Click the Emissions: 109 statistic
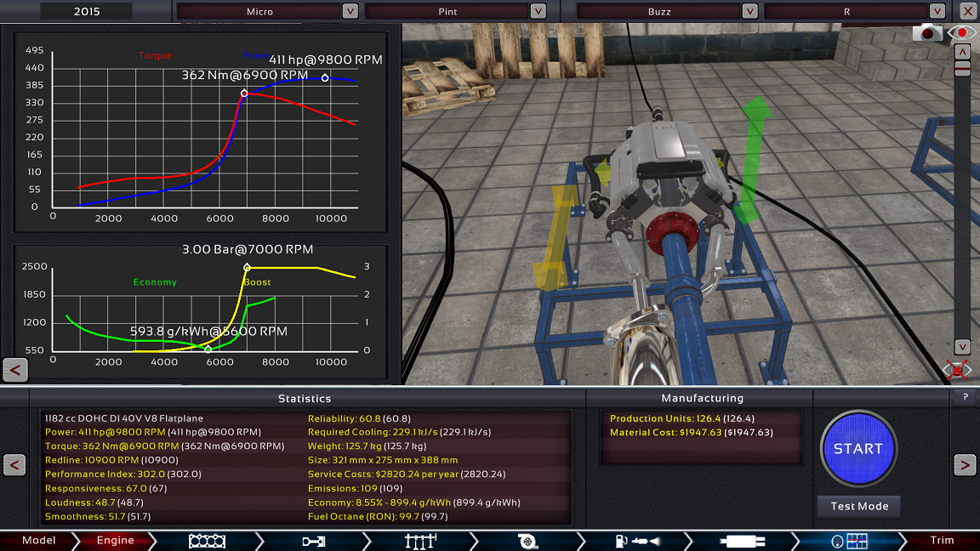The width and height of the screenshot is (980, 551). tap(355, 489)
